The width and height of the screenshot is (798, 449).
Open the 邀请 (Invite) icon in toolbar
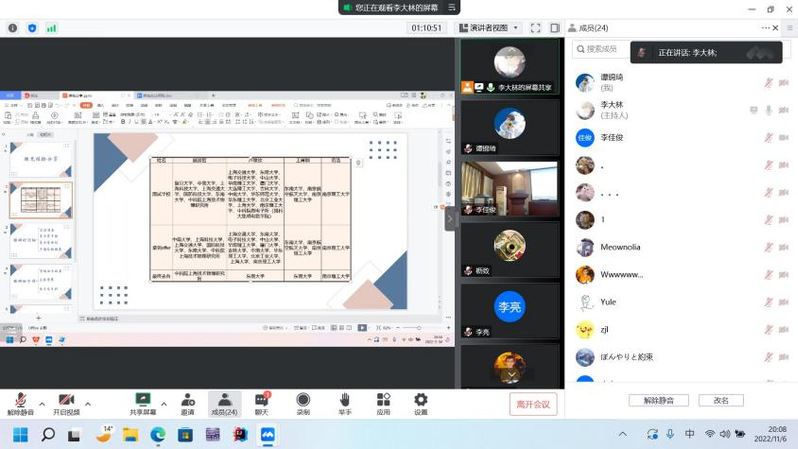(187, 403)
